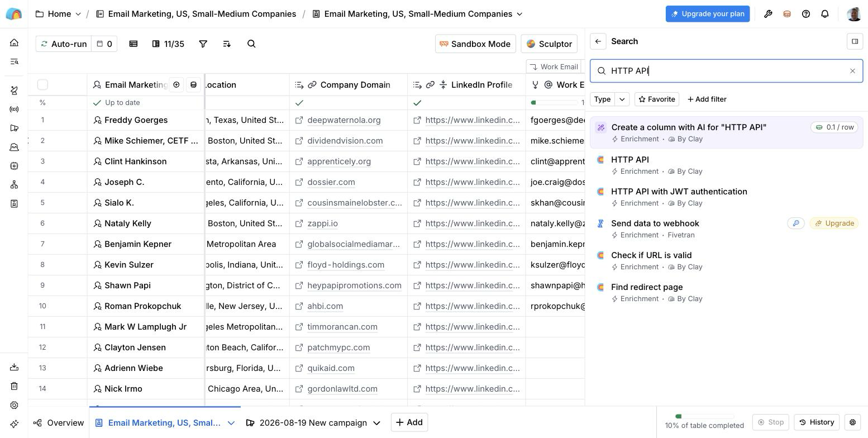This screenshot has height=438, width=868.
Task: Choose Send data to webhook result
Action: pyautogui.click(x=726, y=229)
